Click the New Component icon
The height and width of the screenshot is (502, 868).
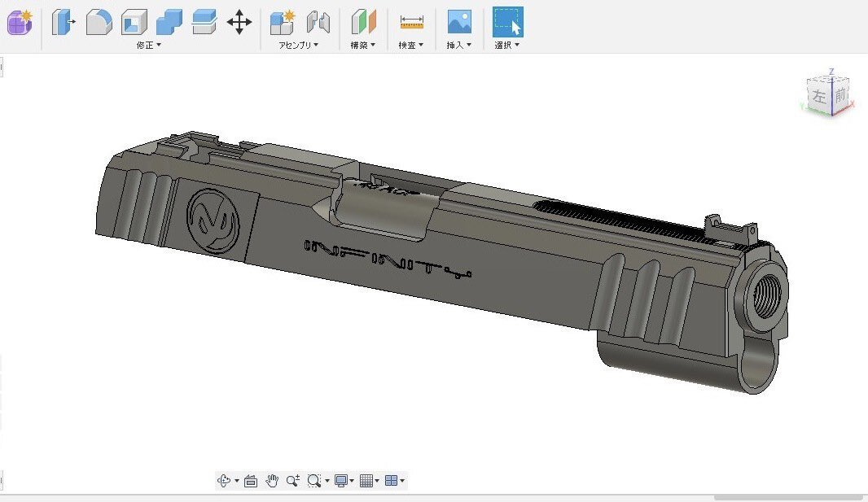[283, 22]
